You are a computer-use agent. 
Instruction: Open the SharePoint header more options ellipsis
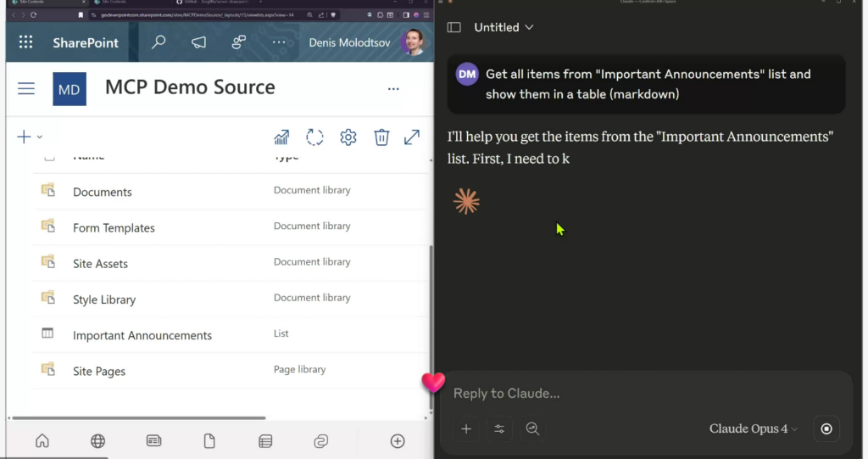click(x=279, y=42)
